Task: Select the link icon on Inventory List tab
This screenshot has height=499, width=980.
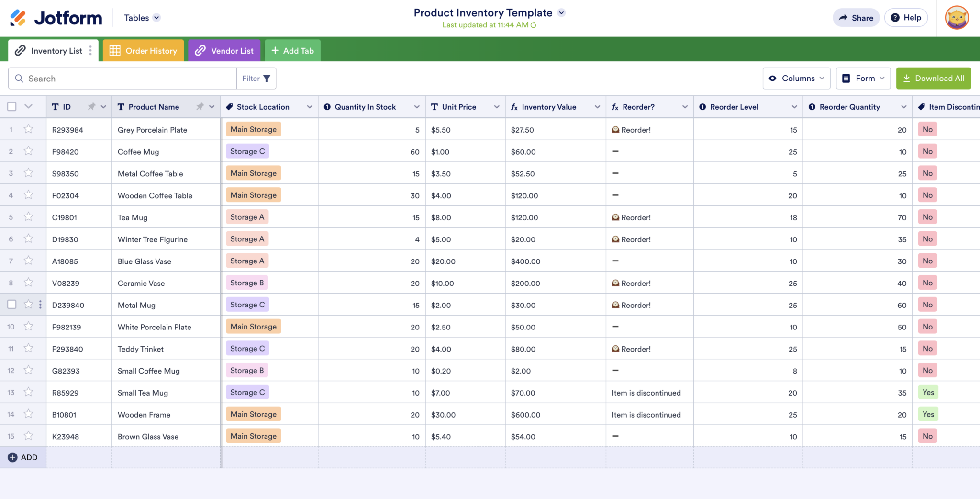Action: click(20, 50)
